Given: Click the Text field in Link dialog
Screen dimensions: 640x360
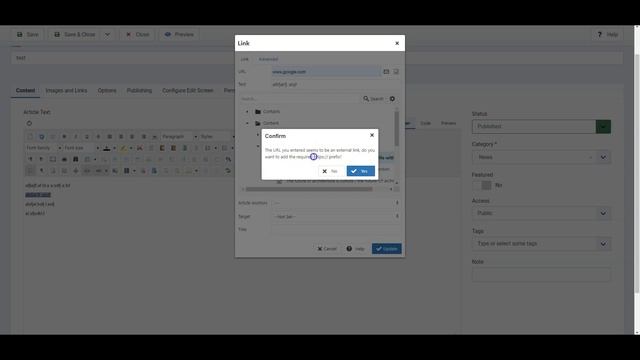Looking at the screenshot, I should click(x=335, y=84).
